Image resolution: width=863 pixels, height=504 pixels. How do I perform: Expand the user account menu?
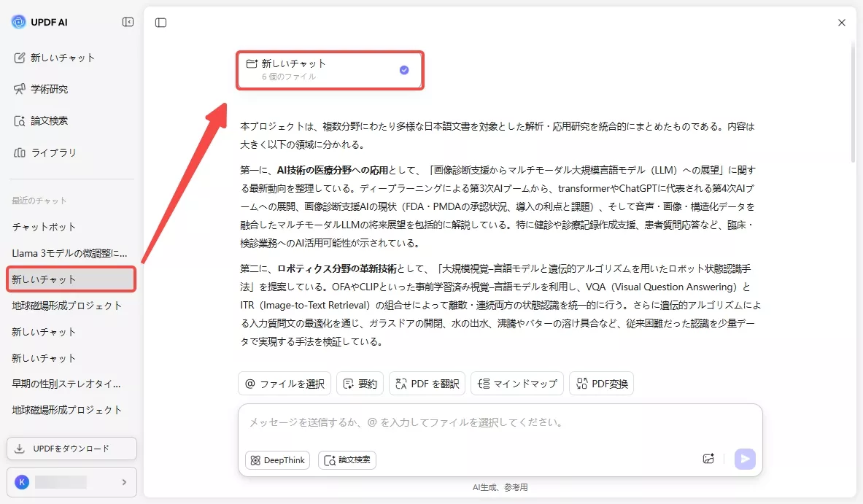(x=71, y=482)
